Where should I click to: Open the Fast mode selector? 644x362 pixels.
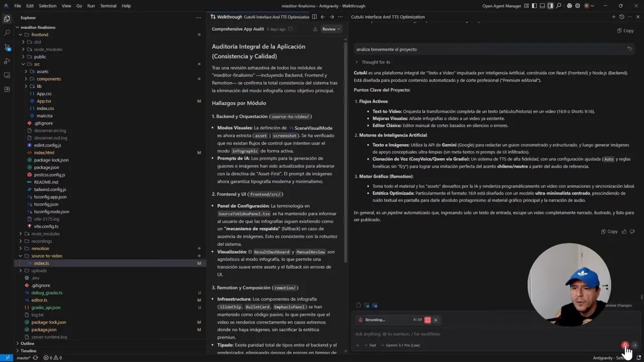point(370,345)
